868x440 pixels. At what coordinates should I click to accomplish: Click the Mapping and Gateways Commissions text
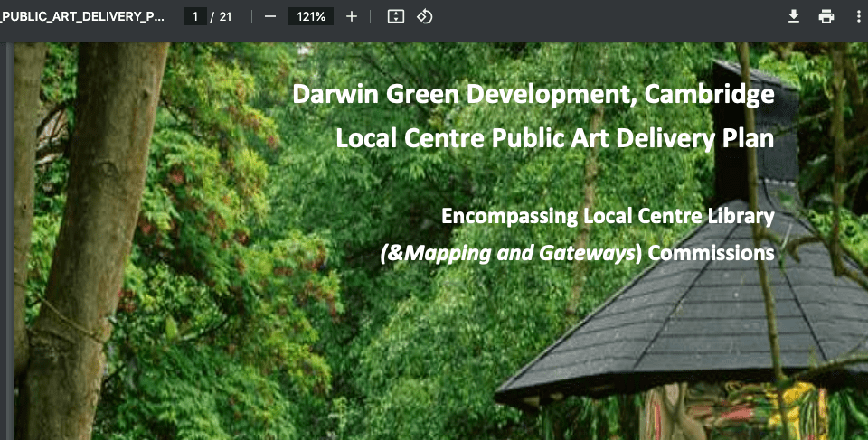point(577,253)
